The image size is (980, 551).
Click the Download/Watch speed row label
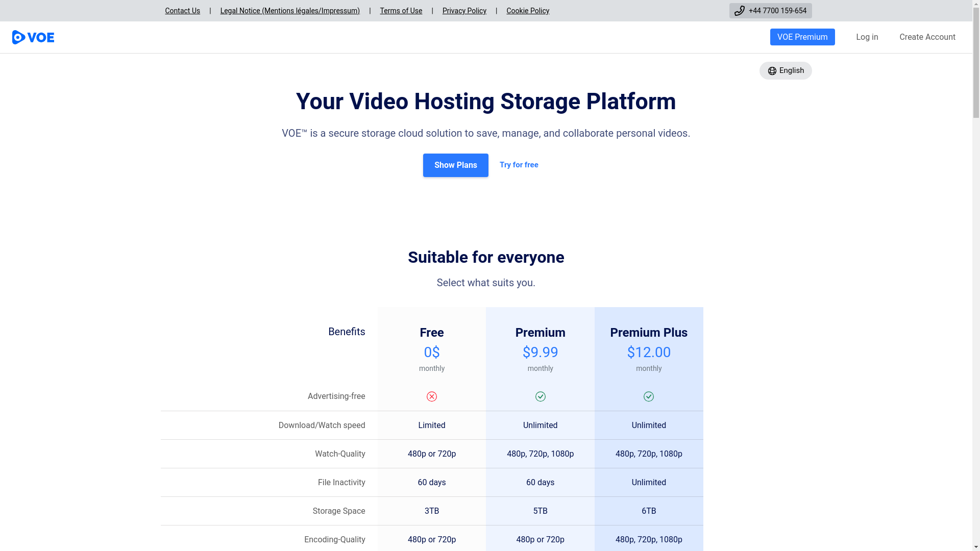(x=322, y=425)
